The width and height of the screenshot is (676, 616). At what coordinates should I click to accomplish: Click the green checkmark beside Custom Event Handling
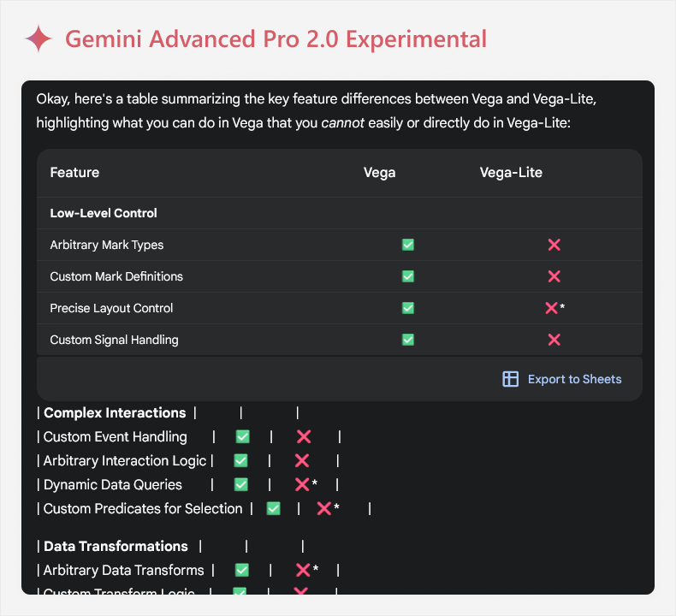[x=243, y=436]
